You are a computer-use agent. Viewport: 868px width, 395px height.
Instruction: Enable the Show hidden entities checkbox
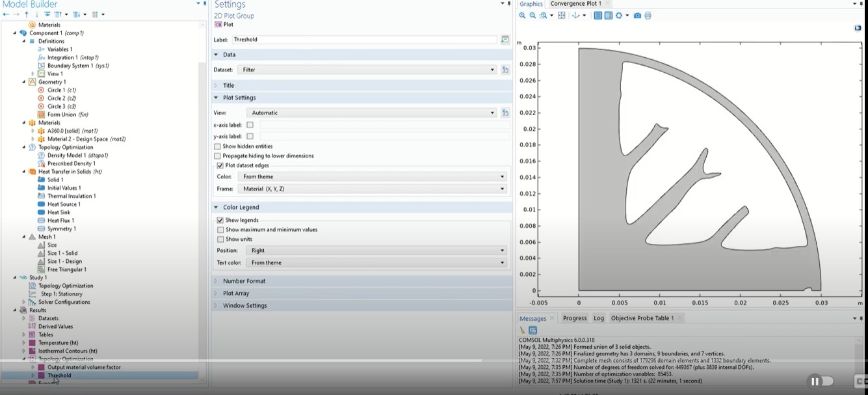pos(217,147)
